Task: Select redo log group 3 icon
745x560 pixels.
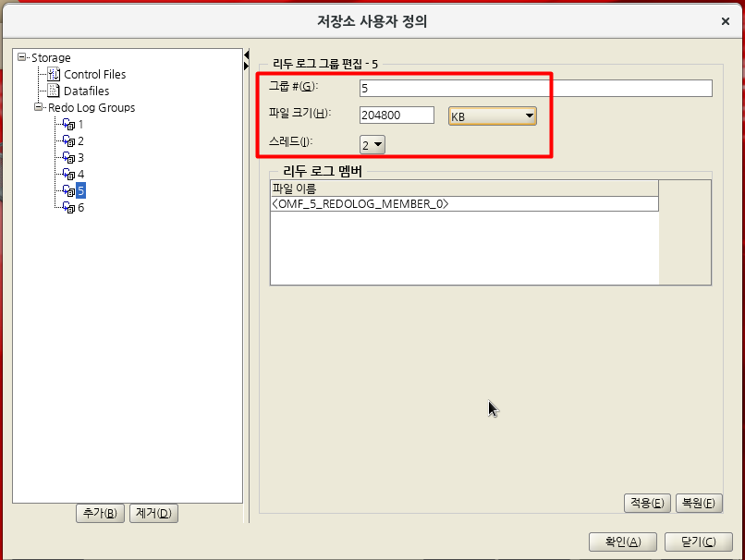Action: 69,158
